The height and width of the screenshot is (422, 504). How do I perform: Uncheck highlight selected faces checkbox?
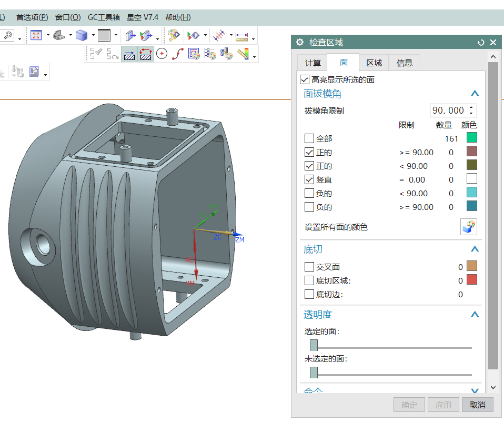pos(305,80)
